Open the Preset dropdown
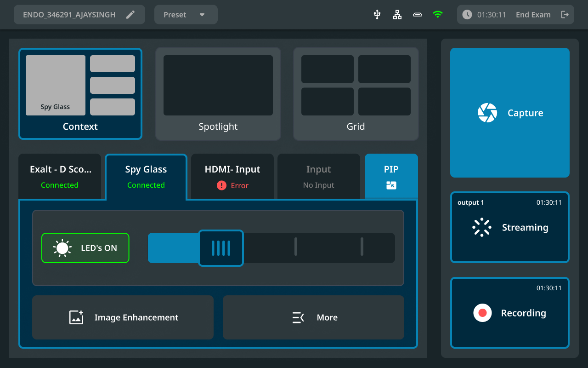The height and width of the screenshot is (368, 588). click(186, 15)
